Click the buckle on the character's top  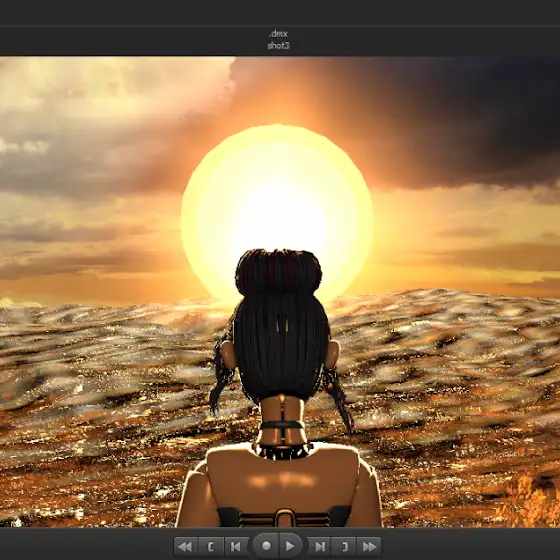tap(284, 518)
